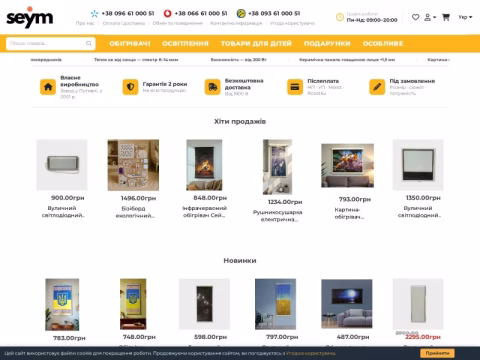This screenshot has width=480, height=360.
Task: Open the 598.00грн dark panel image
Action: click(204, 304)
